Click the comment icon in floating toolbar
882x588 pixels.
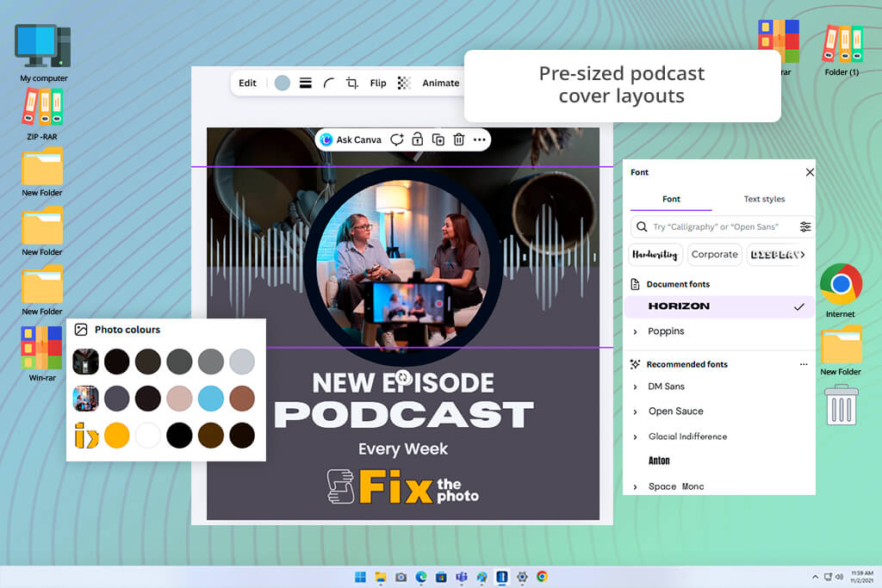point(397,139)
